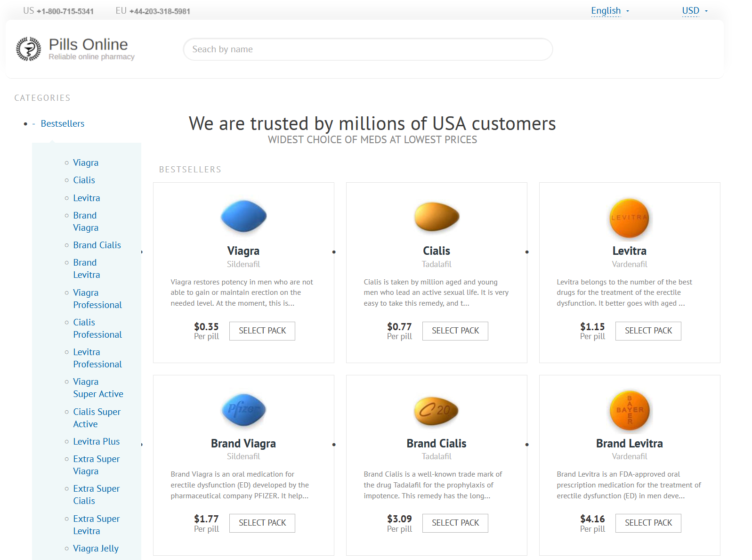Open Extra Super Viagra sidebar link
Screen dimensions: 752x560
[x=96, y=465]
